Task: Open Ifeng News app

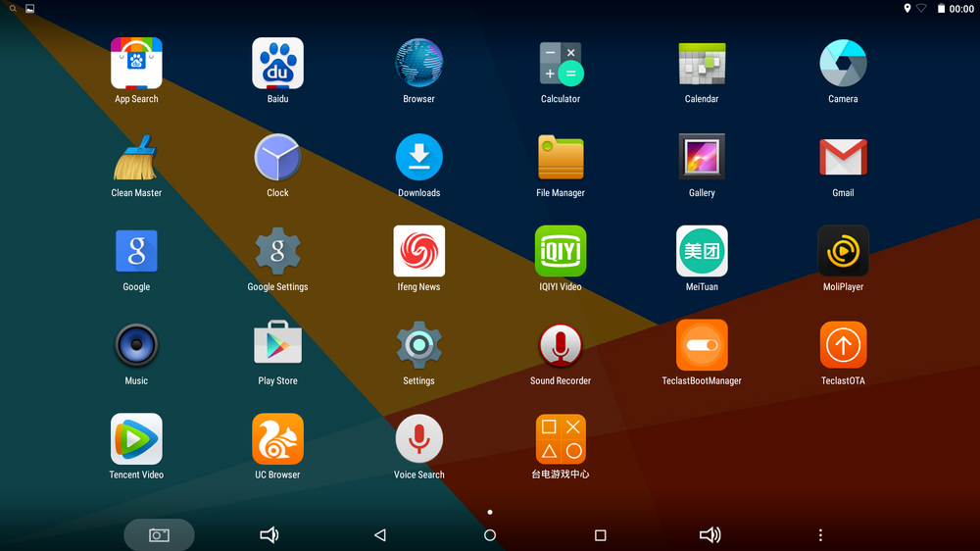Action: (418, 252)
